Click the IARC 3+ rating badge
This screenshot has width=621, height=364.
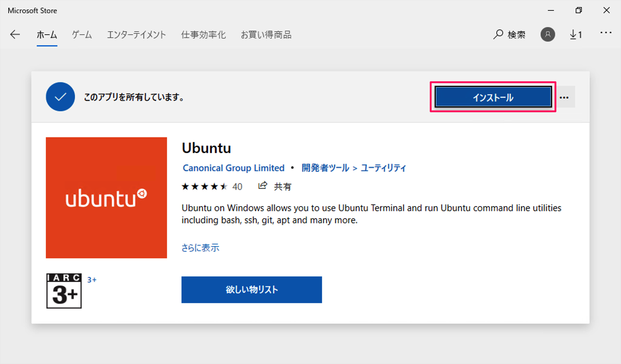(64, 291)
